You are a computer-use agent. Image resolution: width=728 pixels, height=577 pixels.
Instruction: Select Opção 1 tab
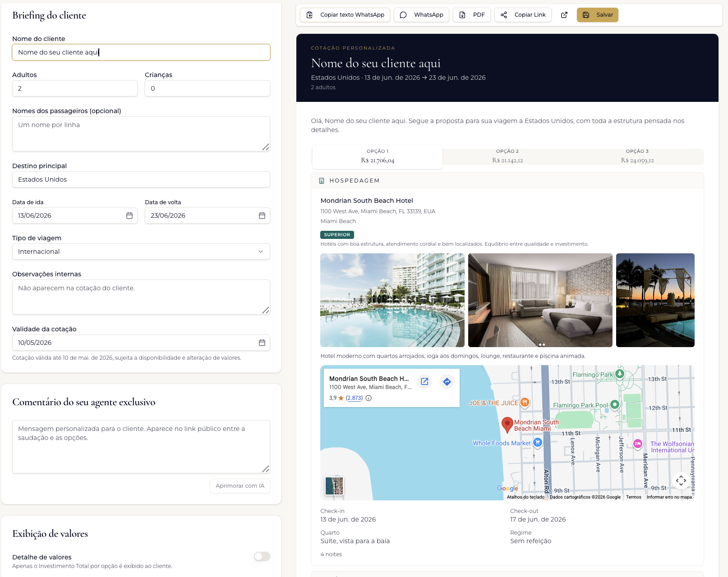tap(378, 156)
